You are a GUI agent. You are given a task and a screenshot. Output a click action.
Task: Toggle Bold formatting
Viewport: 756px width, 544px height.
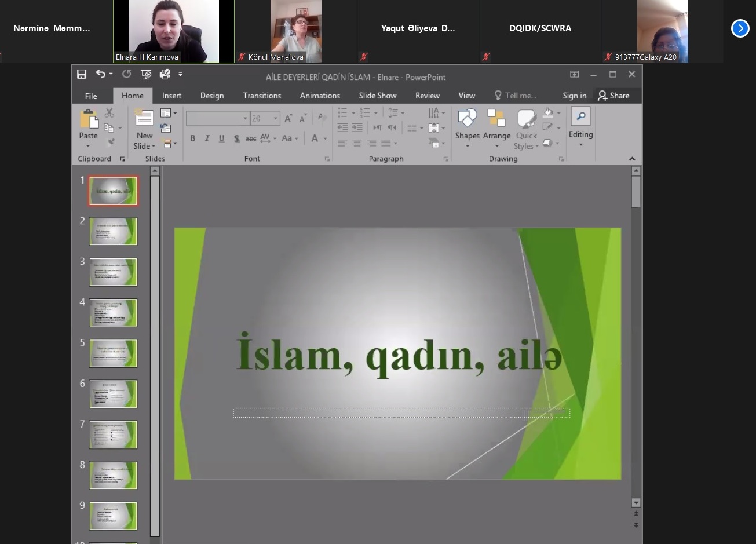point(192,138)
